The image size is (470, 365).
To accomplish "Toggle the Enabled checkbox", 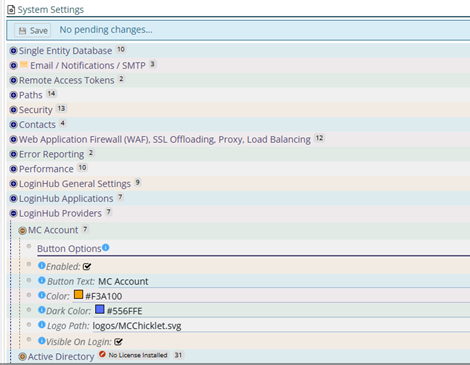I will pyautogui.click(x=87, y=266).
